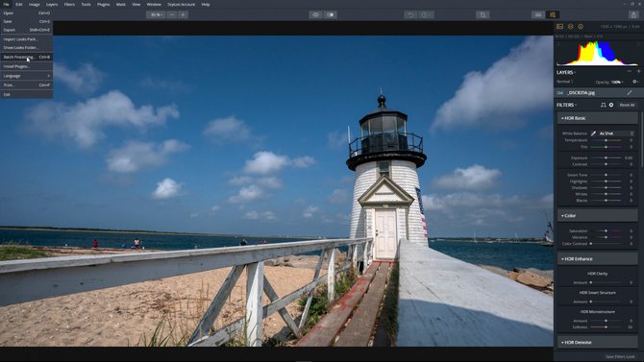Screen dimensions: 644x362
Task: Adjust the Exposure slider
Action: (x=607, y=157)
